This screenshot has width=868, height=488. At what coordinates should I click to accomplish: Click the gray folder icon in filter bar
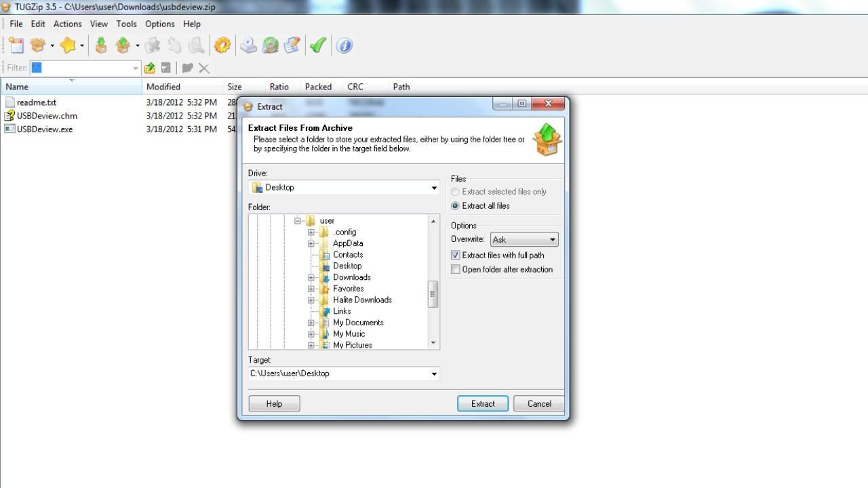tap(188, 68)
